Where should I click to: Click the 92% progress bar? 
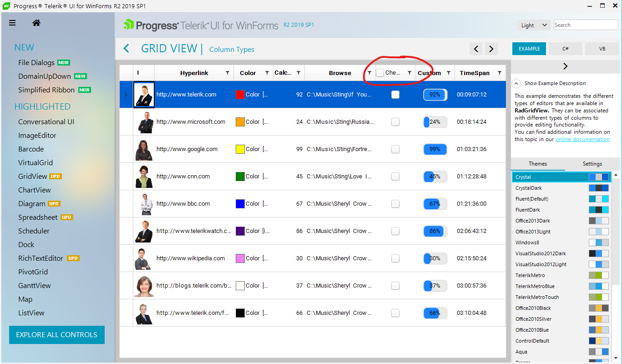(435, 95)
